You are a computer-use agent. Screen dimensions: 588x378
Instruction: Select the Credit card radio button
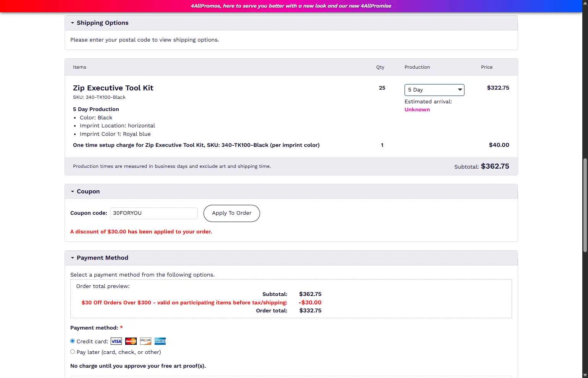tap(73, 341)
